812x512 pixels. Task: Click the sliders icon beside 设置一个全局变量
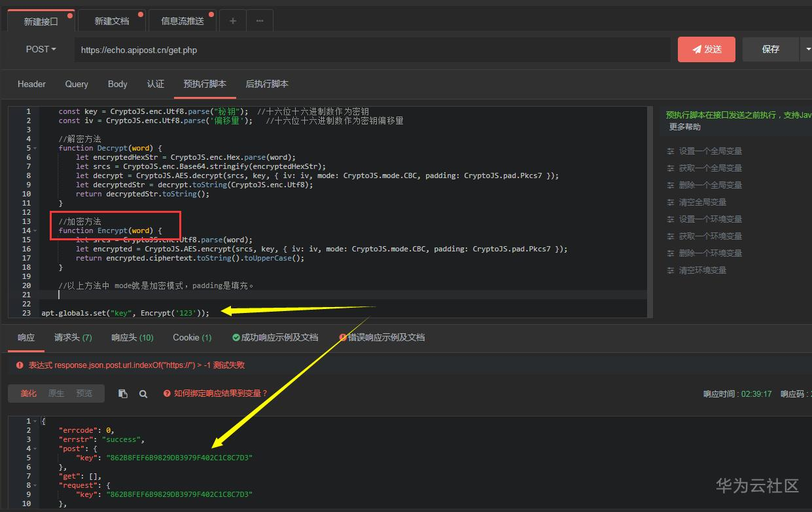[671, 151]
